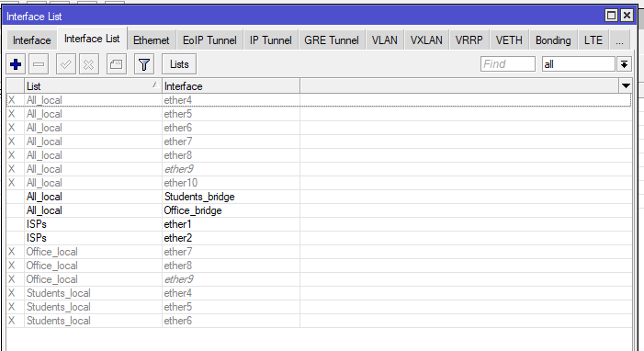Select the All_local ether5 row

coord(319,114)
